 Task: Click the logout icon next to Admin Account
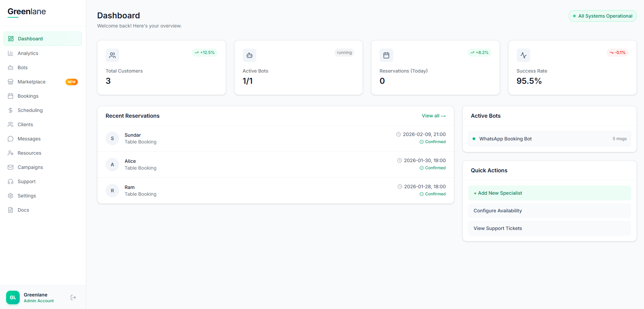click(x=73, y=297)
